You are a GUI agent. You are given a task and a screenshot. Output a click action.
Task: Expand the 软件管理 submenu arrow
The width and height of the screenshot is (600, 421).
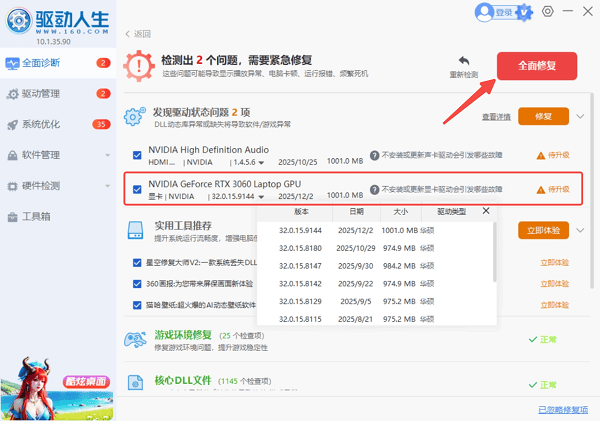click(x=108, y=155)
